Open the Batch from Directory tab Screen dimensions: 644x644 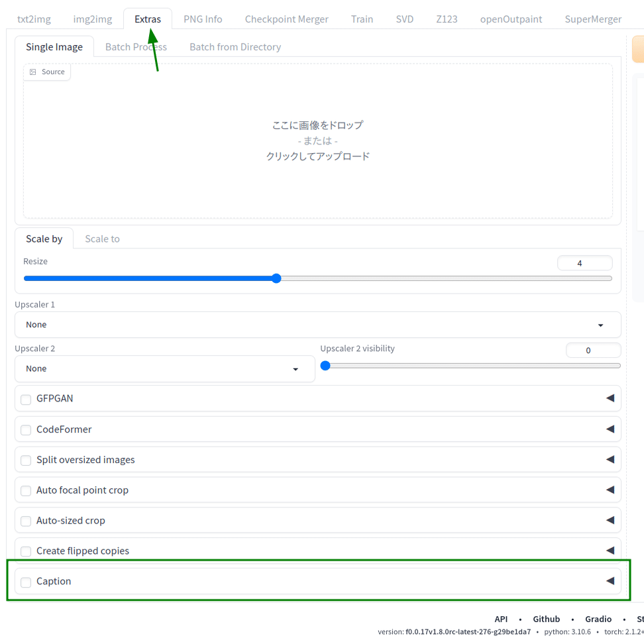235,47
